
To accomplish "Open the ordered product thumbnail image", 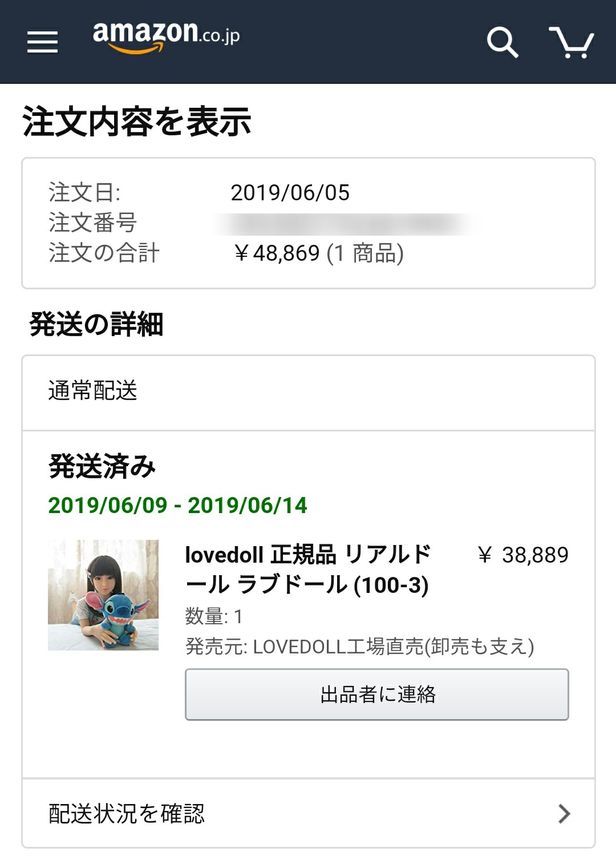I will (103, 595).
